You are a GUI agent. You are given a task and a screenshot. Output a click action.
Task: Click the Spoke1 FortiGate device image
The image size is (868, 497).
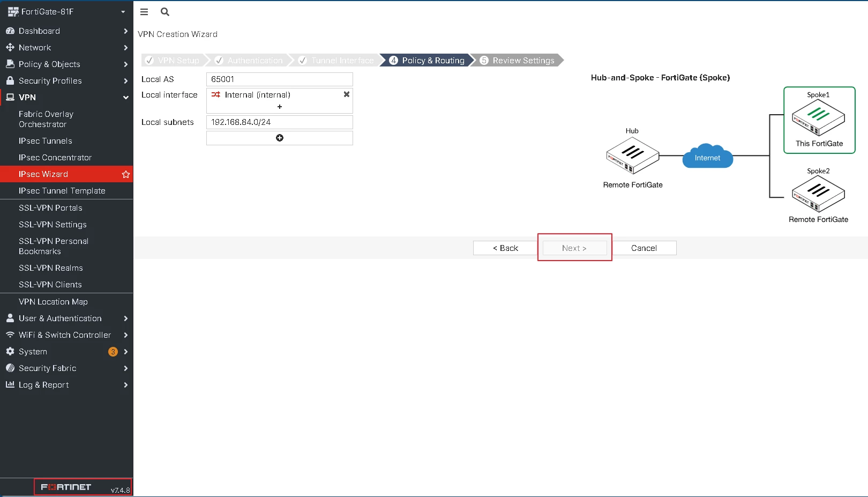[819, 117]
